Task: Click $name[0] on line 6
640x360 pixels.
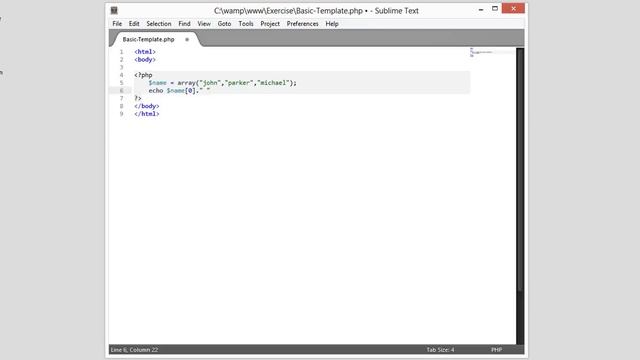Action: pyautogui.click(x=182, y=91)
